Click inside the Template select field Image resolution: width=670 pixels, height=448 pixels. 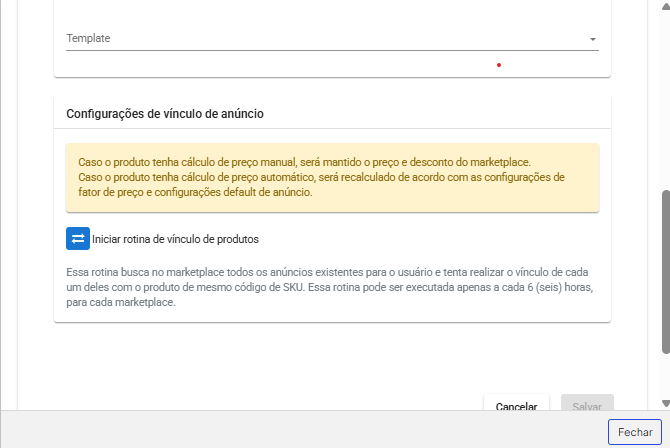(320, 39)
